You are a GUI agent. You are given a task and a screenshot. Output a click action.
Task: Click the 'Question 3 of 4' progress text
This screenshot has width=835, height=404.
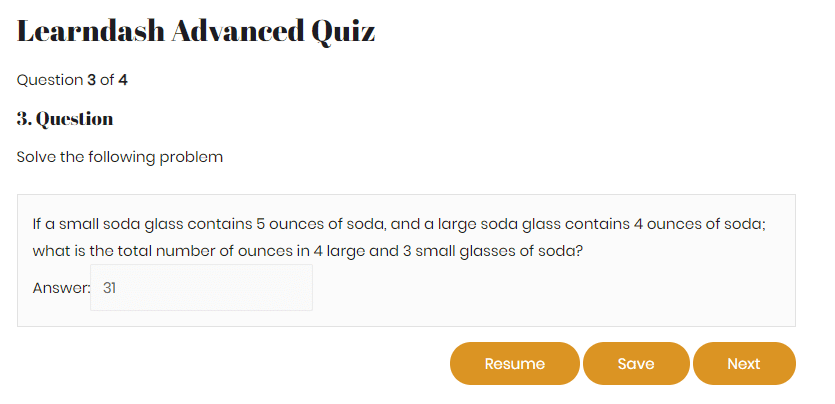pyautogui.click(x=72, y=80)
